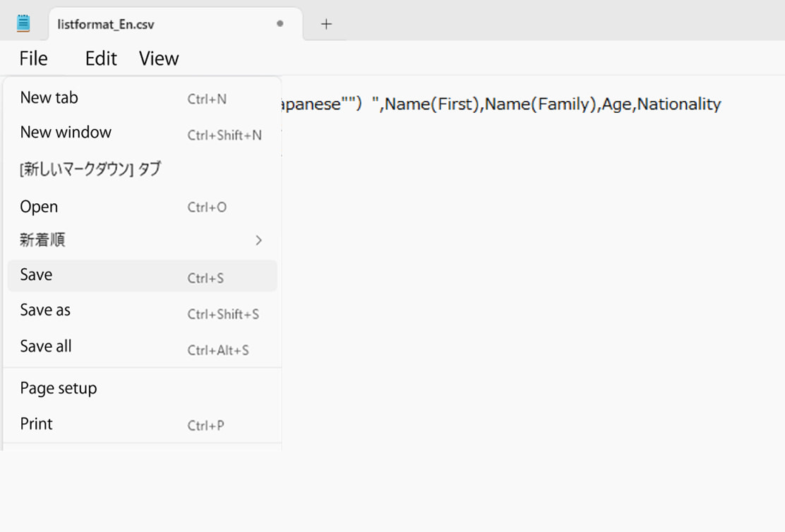Choose Save as from the menu
The width and height of the screenshot is (785, 532).
(44, 310)
